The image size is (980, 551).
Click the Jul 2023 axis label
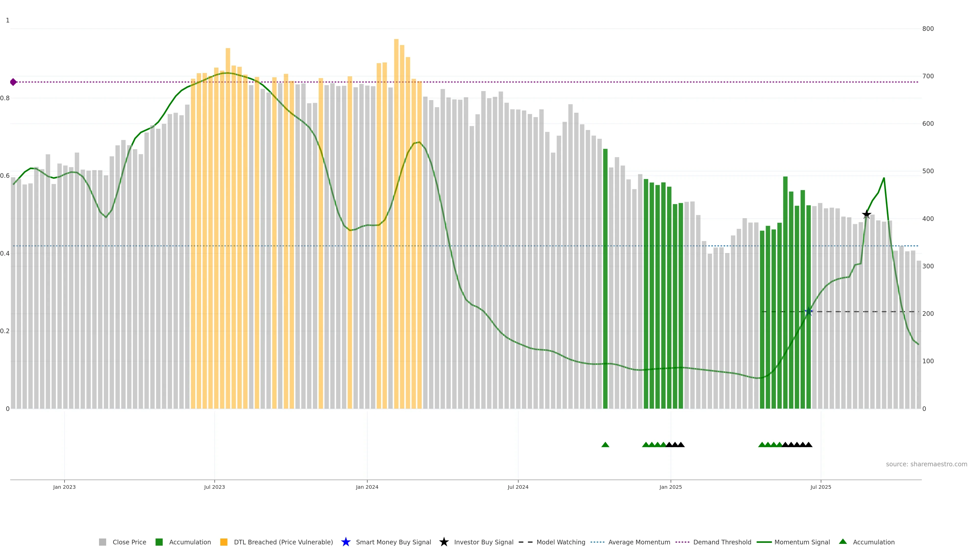tap(215, 487)
